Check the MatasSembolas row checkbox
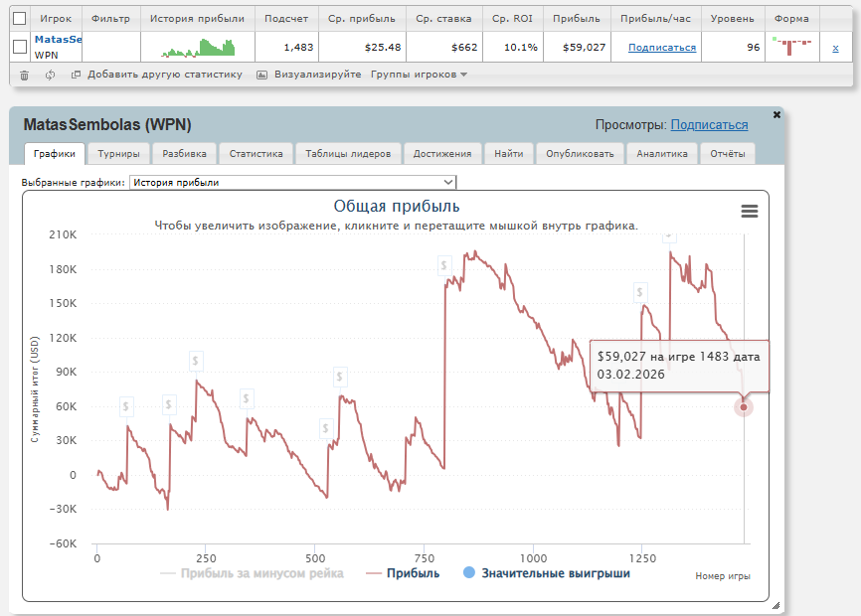This screenshot has width=861, height=616. click(x=19, y=47)
